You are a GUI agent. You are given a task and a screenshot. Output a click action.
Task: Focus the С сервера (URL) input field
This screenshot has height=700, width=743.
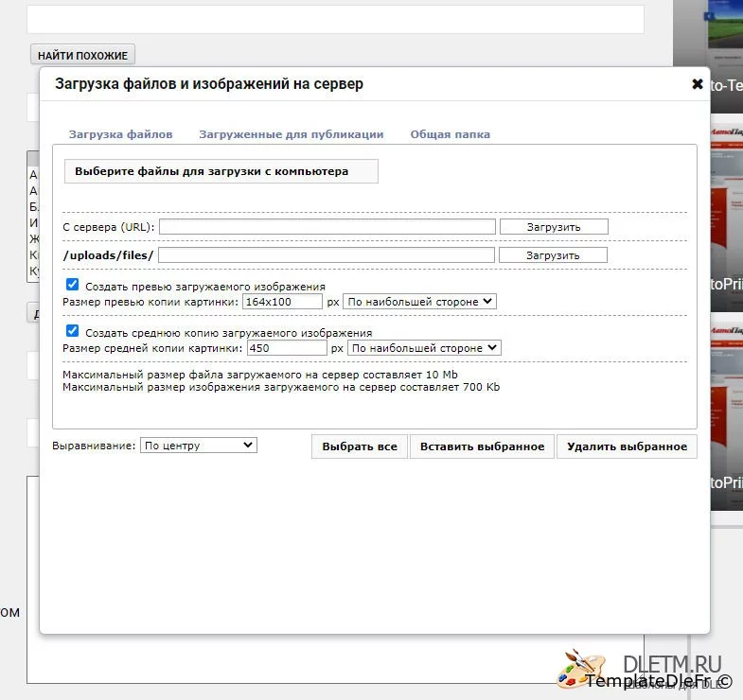(327, 227)
